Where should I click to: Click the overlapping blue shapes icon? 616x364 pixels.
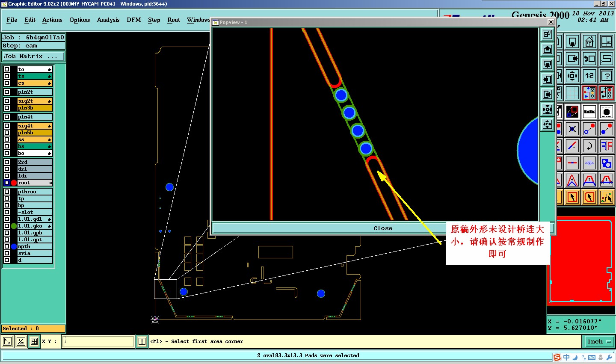[606, 163]
